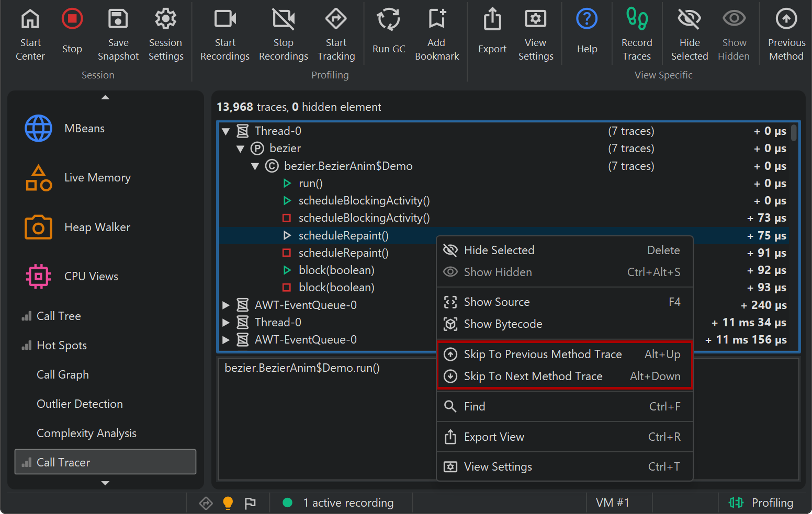
Task: Click the Record Traces icon
Action: [x=636, y=20]
